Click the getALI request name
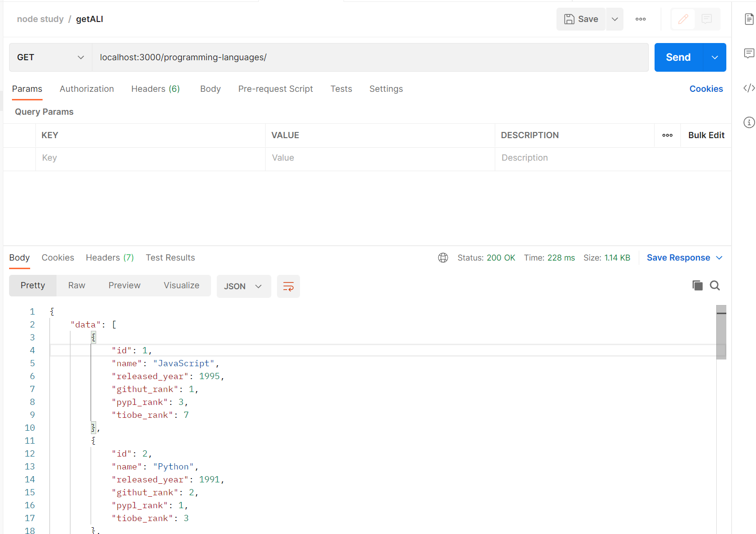Viewport: 756px width, 534px height. [89, 19]
